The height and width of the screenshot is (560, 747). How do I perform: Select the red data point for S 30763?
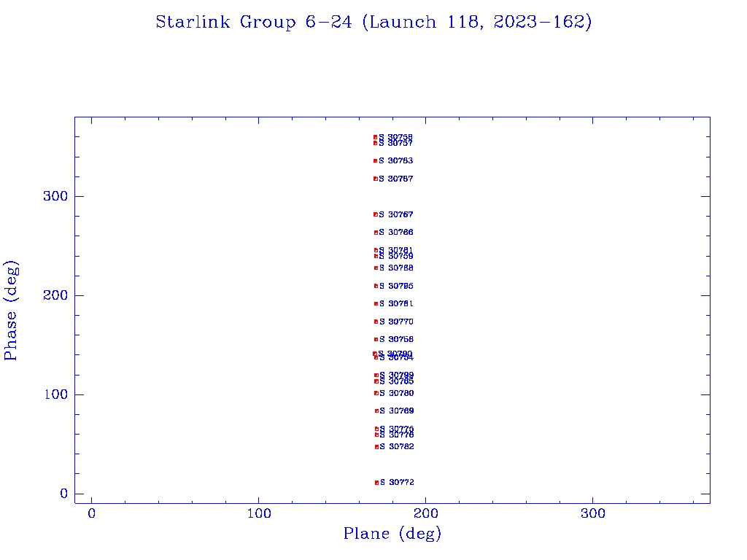click(x=375, y=160)
